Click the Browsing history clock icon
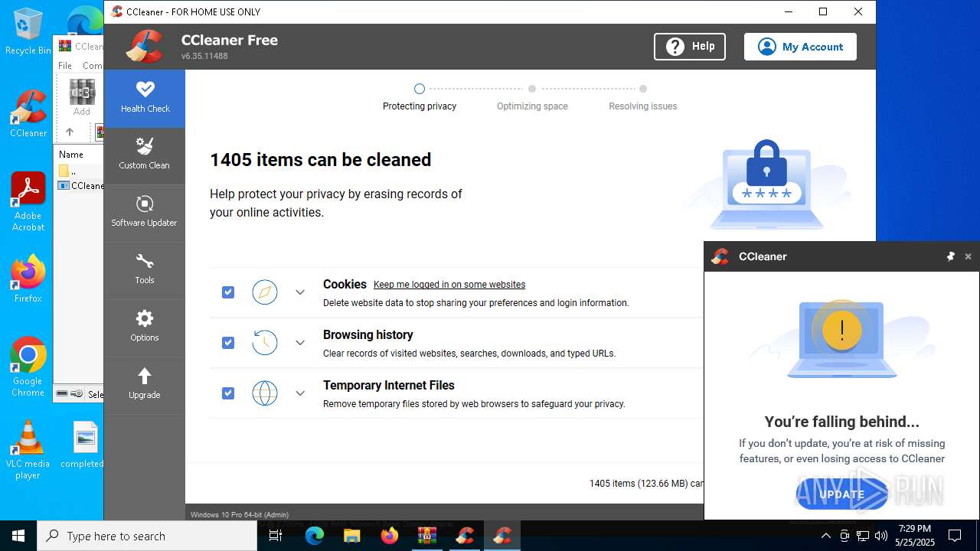This screenshot has height=551, width=980. pyautogui.click(x=265, y=343)
